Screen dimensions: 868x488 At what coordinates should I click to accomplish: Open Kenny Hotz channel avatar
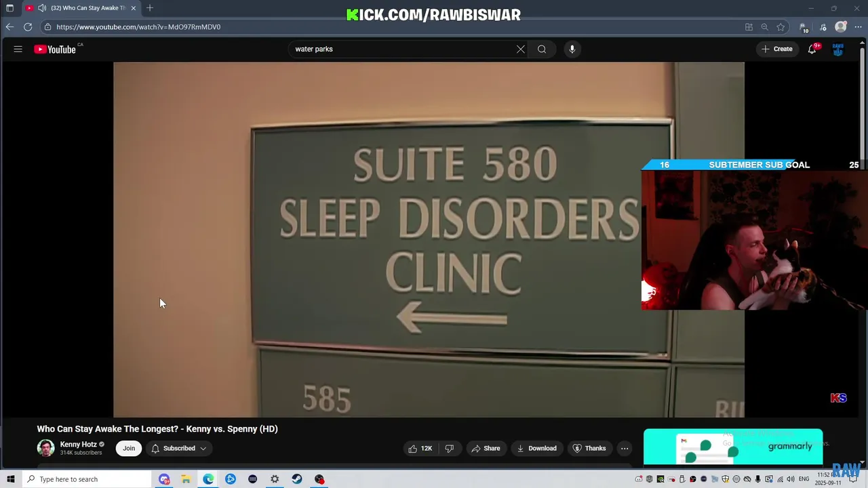[45, 448]
